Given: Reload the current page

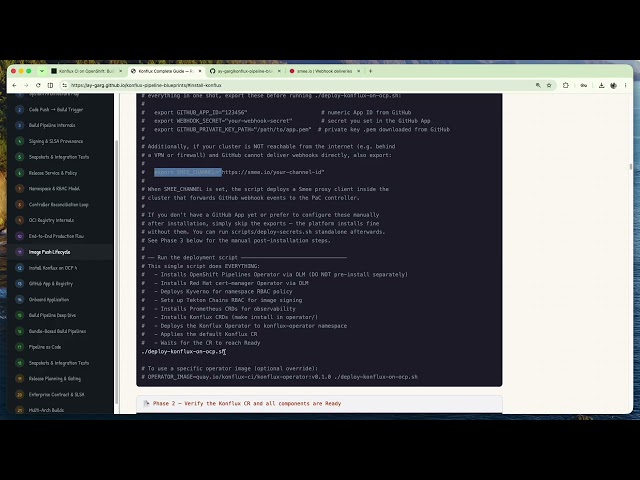Looking at the screenshot, I should [38, 85].
